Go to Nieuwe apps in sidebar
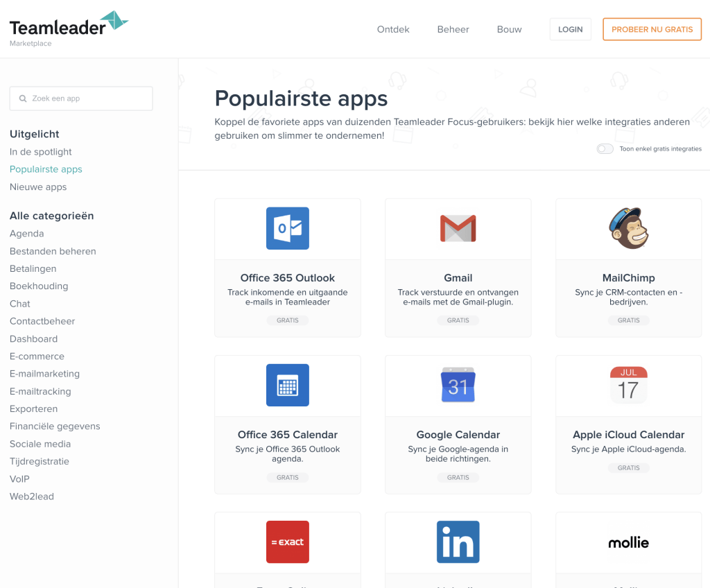The width and height of the screenshot is (710, 588). 38,187
